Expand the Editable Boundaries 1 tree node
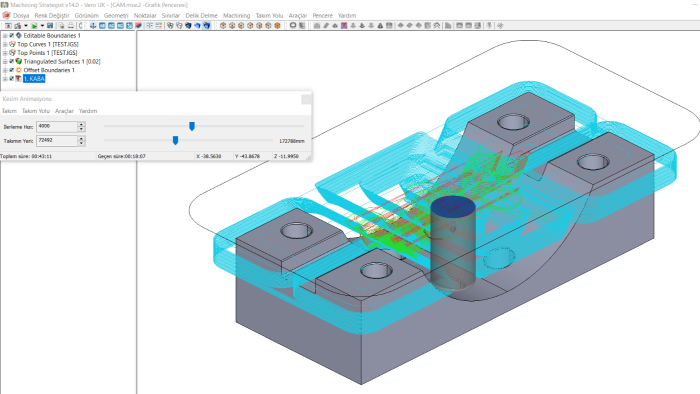700x394 pixels. pos(5,35)
